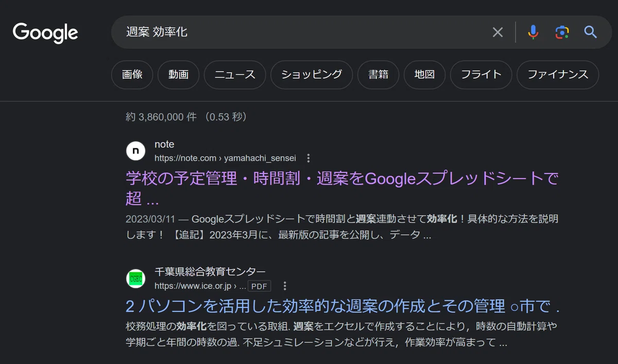The image size is (618, 364).
Task: Click the 約 3,860,000 件 result count
Action: [x=161, y=117]
